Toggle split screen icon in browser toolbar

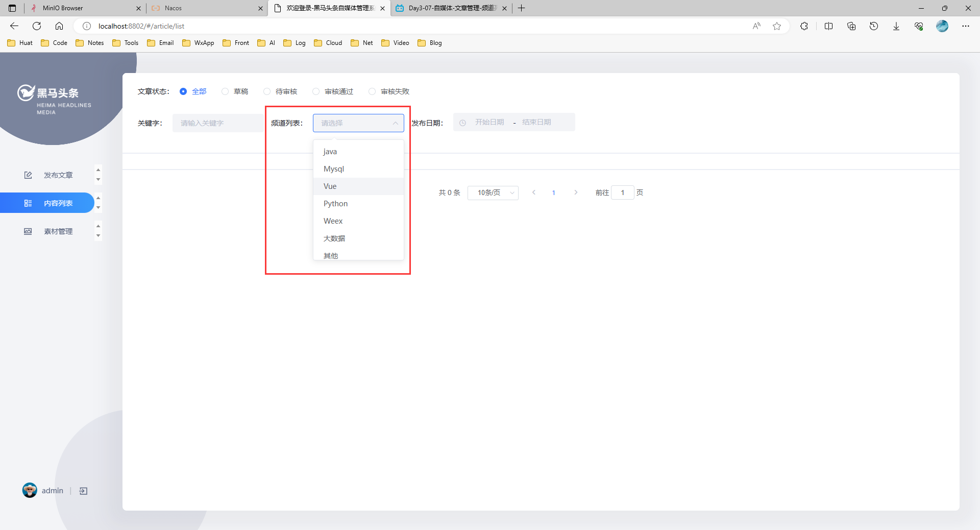[828, 26]
